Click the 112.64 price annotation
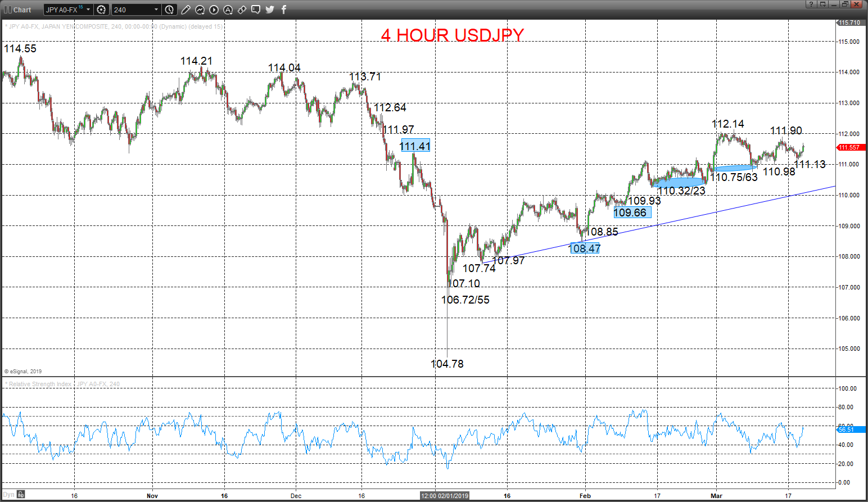This screenshot has height=502, width=868. (x=390, y=107)
